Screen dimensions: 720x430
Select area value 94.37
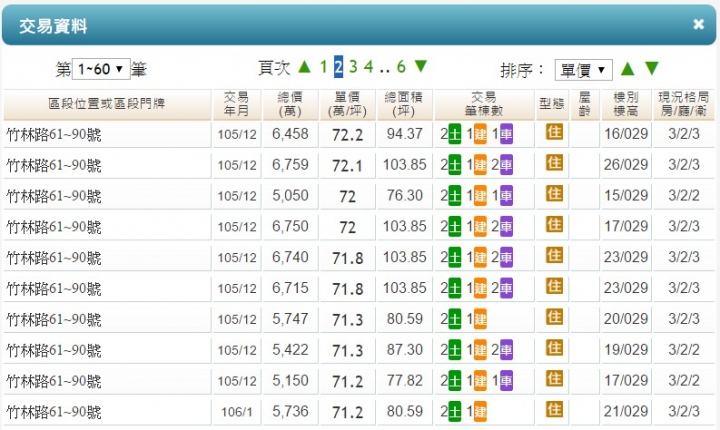click(405, 134)
